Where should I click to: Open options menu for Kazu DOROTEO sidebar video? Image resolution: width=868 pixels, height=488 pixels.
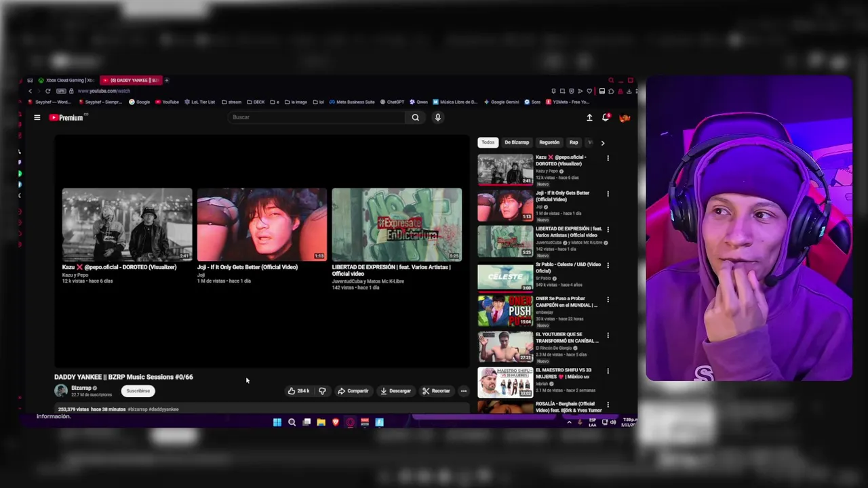pyautogui.click(x=608, y=158)
